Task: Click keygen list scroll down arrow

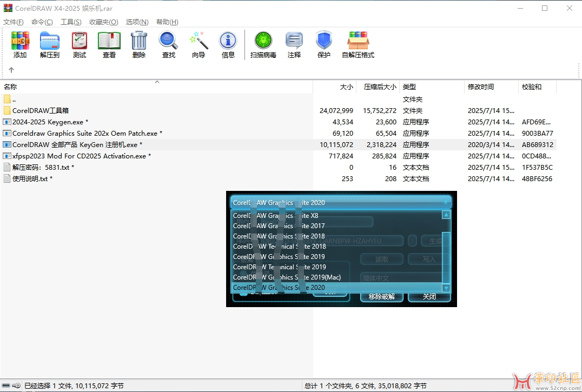Action: click(446, 288)
